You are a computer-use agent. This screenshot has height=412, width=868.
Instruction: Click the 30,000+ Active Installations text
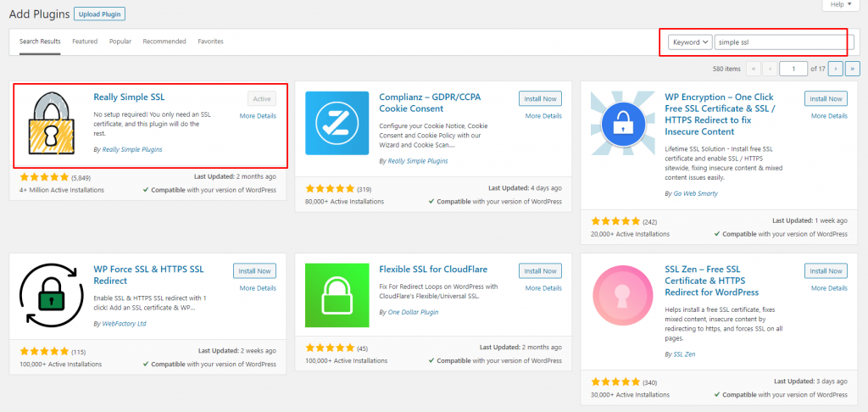630,395
